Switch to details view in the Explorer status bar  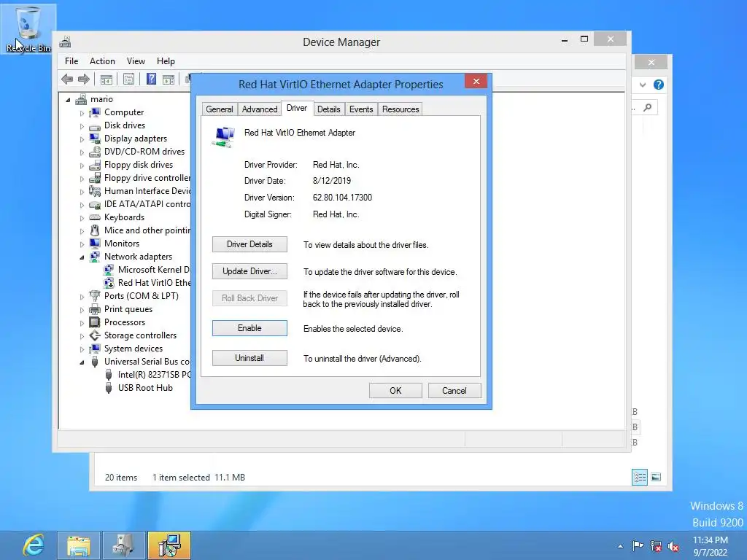click(x=640, y=477)
